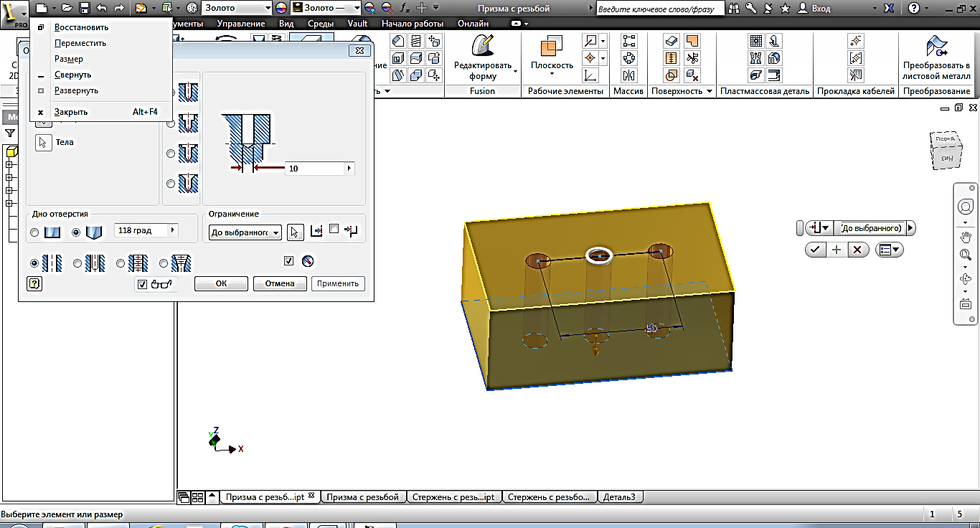Start the mirror tool in Массив
980x528 pixels.
point(629,75)
